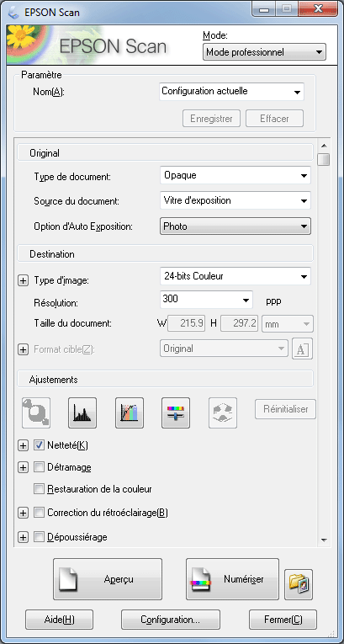Open the Source du document dropdown

[x=235, y=201]
